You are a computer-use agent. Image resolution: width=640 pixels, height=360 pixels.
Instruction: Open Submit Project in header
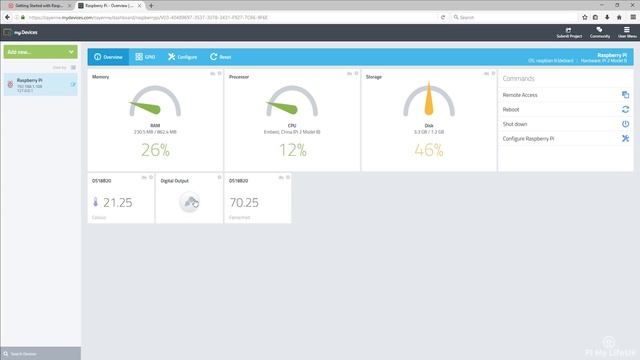pos(569,32)
